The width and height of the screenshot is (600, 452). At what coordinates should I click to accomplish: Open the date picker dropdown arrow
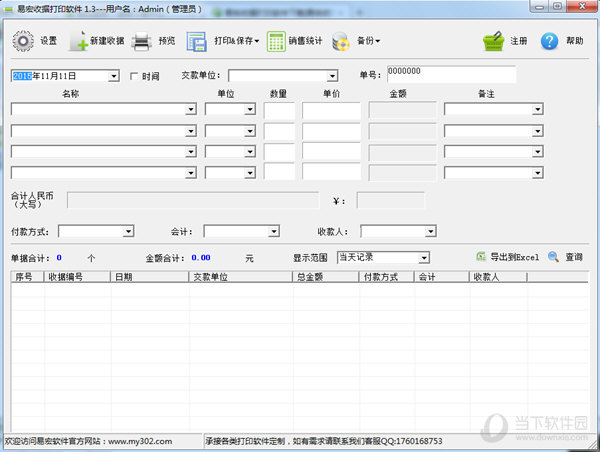pyautogui.click(x=113, y=76)
